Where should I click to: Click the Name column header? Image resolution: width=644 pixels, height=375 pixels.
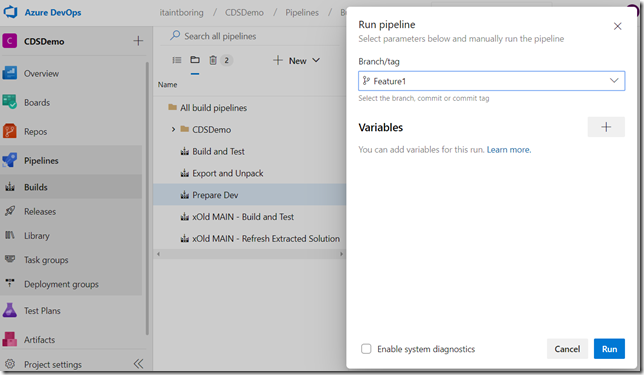coord(168,85)
